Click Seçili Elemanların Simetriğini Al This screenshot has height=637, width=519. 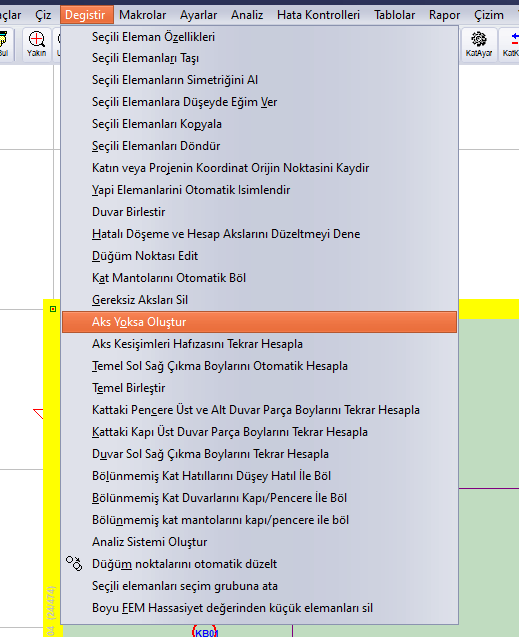click(x=260, y=80)
